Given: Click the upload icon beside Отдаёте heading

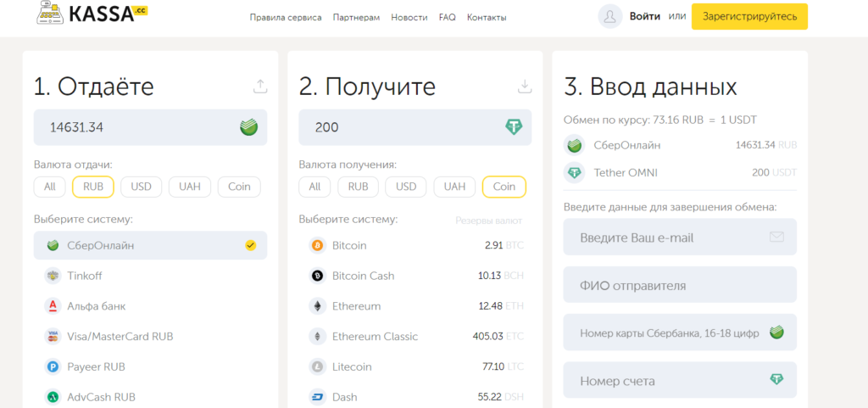Looking at the screenshot, I should (x=260, y=87).
